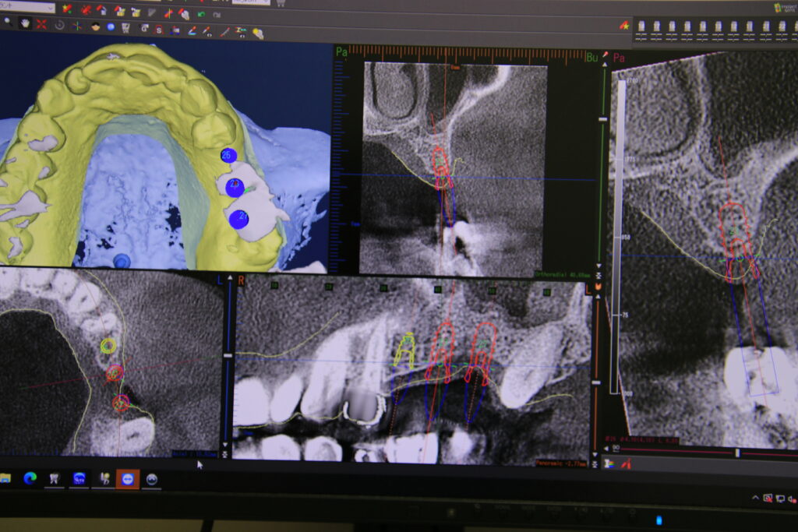Click the yellow light bulb icon
The image size is (798, 532).
click(258, 33)
